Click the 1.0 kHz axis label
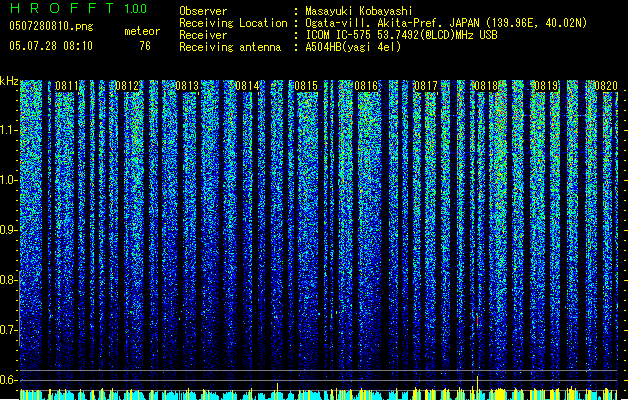Screen dimensions: 629x400 coord(8,180)
